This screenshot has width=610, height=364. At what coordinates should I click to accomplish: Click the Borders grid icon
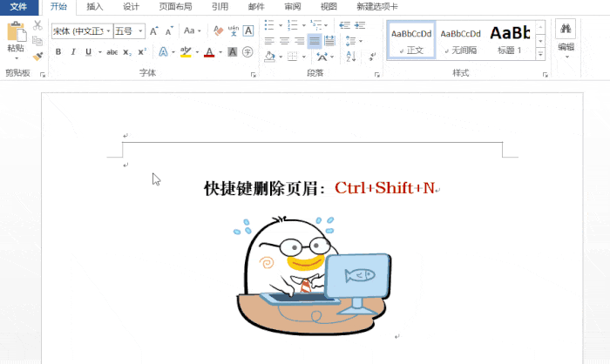(x=292, y=57)
